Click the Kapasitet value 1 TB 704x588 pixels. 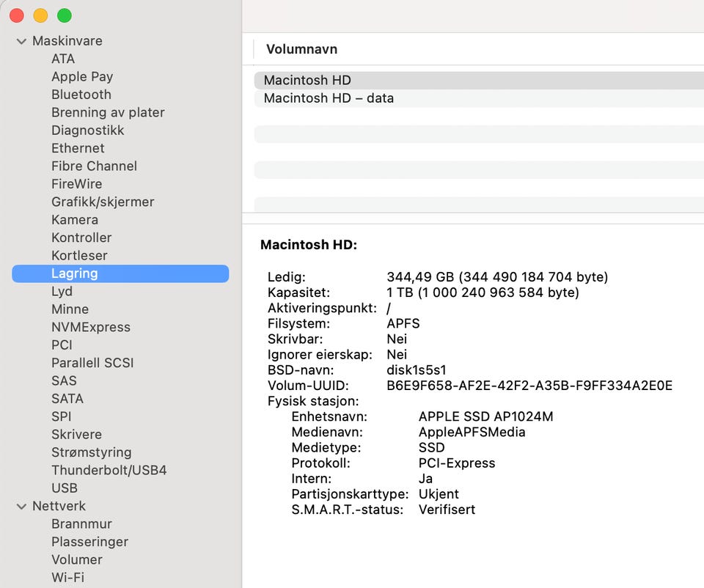tap(400, 293)
